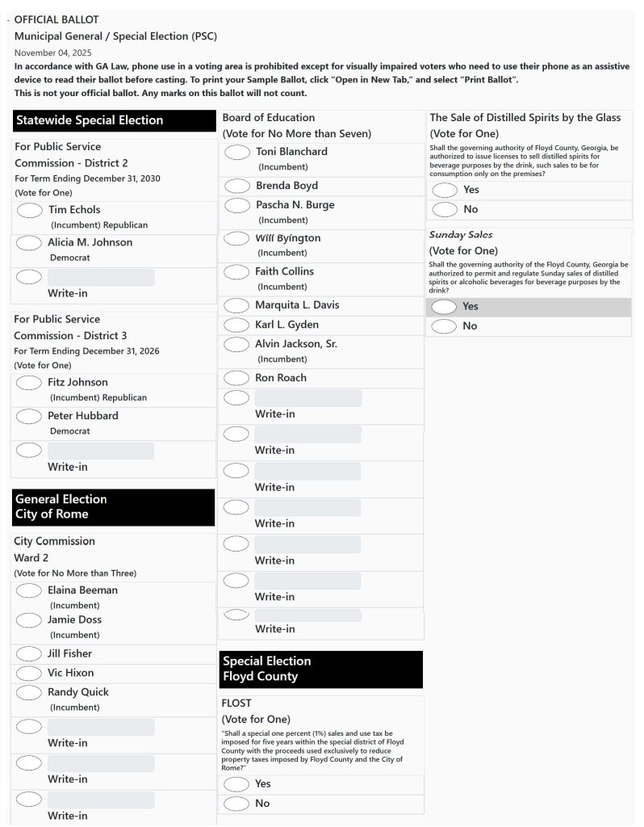This screenshot has height=827, width=644.
Task: Click the District 2 write-in field
Action: tap(101, 278)
